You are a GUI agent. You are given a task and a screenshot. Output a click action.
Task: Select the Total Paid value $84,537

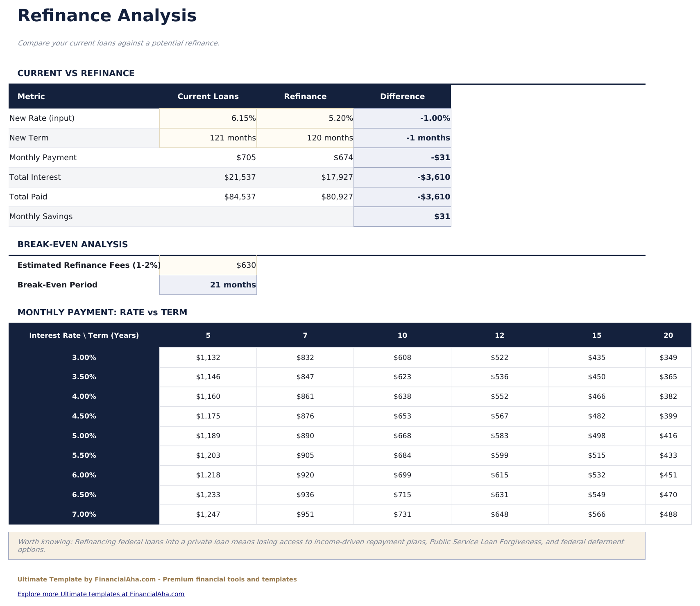point(240,197)
